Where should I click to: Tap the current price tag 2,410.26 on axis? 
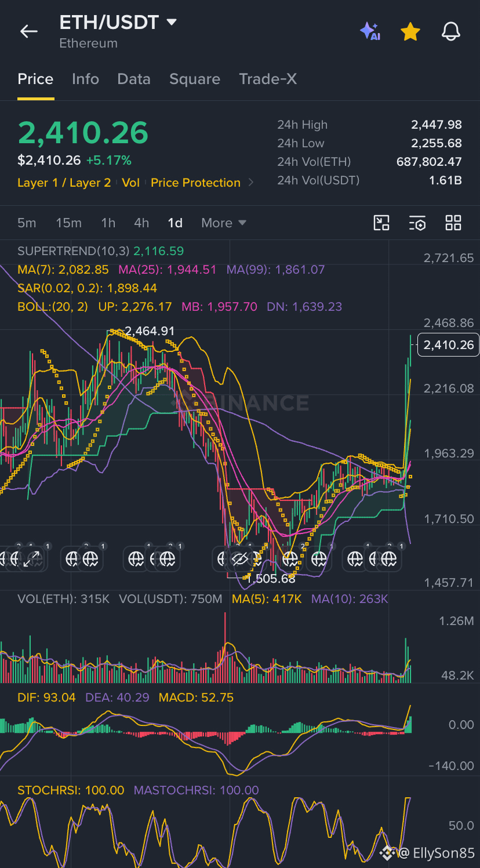click(x=449, y=345)
